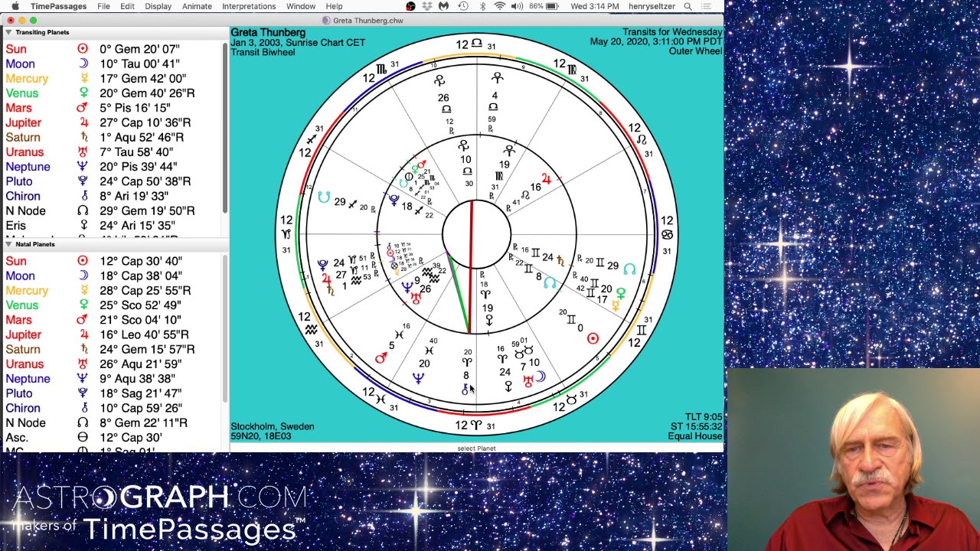Open the Apple menu
Viewport: 980px width, 551px height.
pos(15,6)
